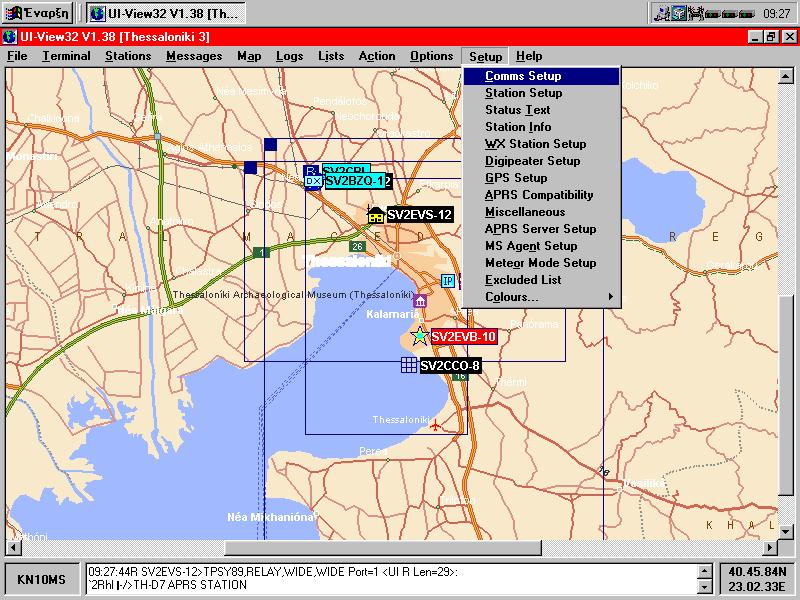
Task: Click the SV2EVB-10 star station icon
Action: 419,336
